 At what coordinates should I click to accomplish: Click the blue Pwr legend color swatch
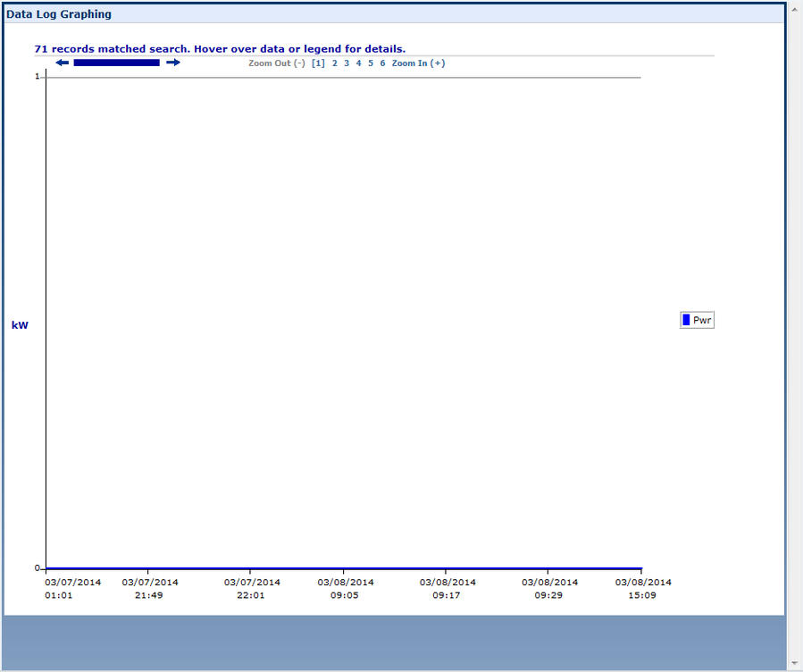point(686,320)
